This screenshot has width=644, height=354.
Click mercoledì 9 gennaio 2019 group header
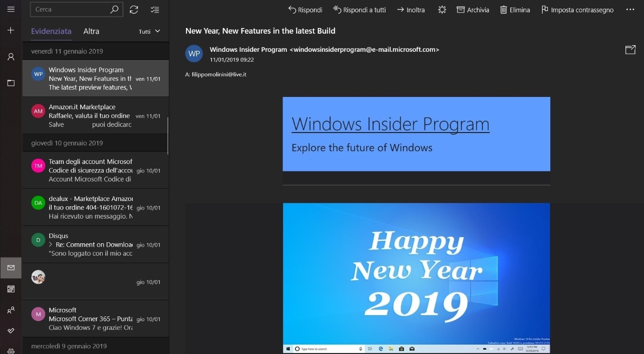tap(96, 346)
